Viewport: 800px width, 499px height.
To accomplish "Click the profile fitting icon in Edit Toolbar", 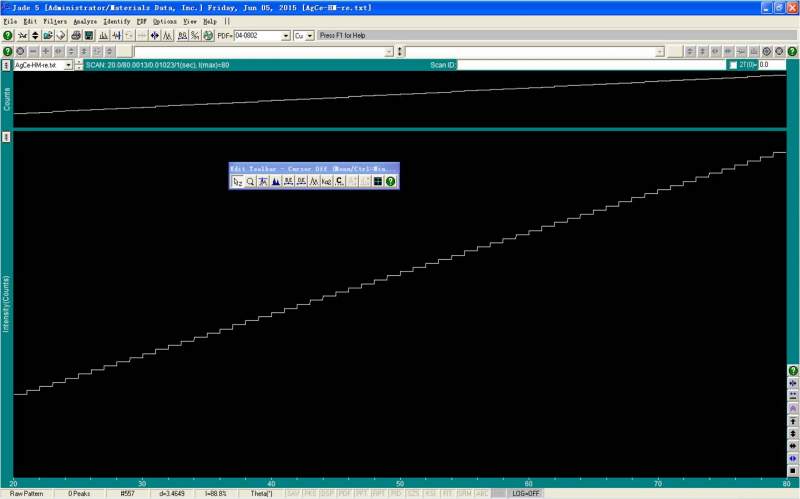I will point(314,181).
